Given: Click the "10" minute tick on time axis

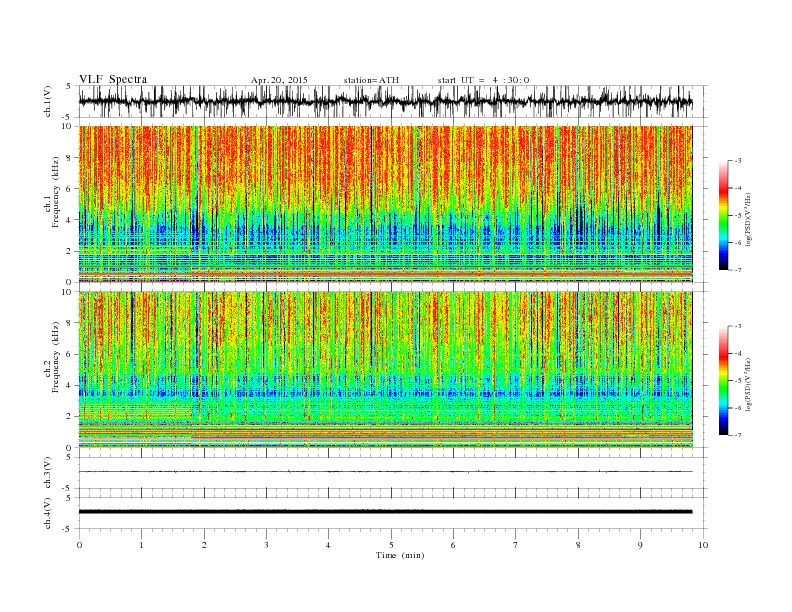Looking at the screenshot, I should point(703,545).
